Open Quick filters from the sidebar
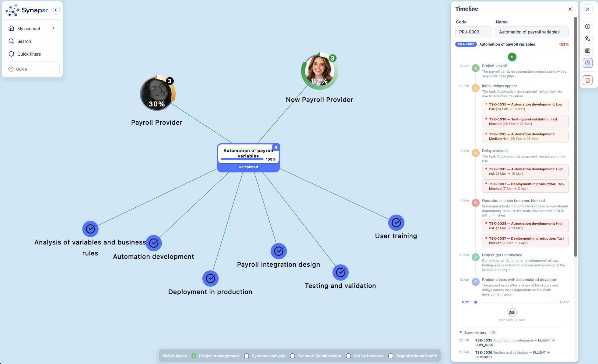Image resolution: width=598 pixels, height=364 pixels. click(29, 54)
